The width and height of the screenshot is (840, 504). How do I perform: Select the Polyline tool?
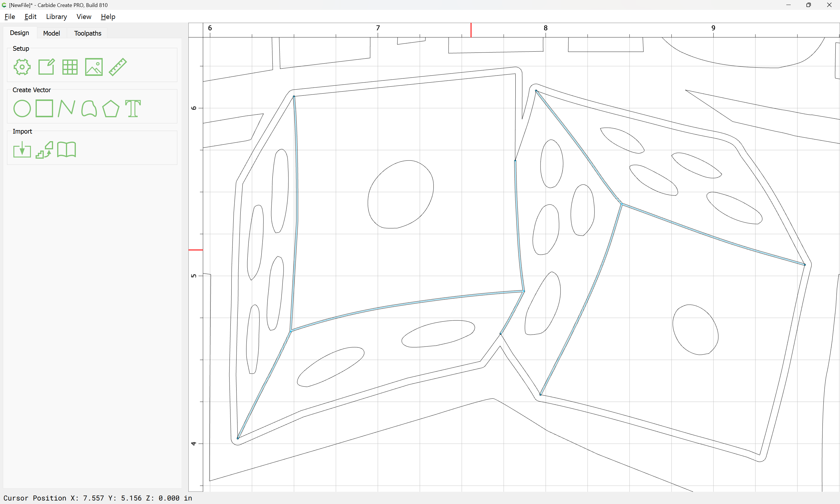point(66,109)
